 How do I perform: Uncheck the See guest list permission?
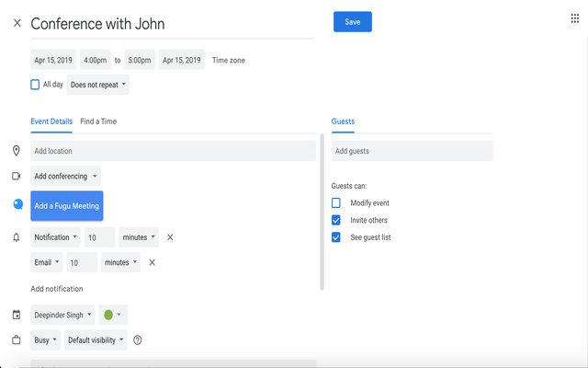coord(336,237)
